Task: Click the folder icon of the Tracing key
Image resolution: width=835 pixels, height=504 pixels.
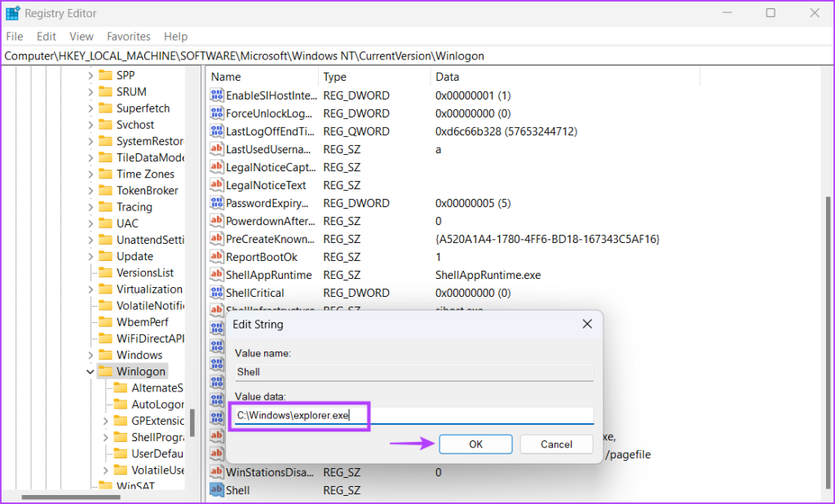Action: click(106, 206)
